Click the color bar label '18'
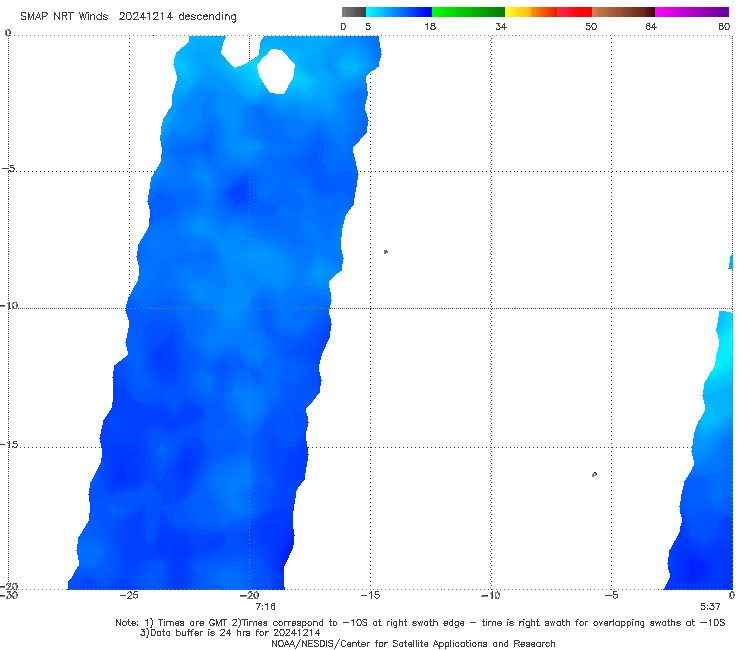The image size is (740, 650). (430, 26)
